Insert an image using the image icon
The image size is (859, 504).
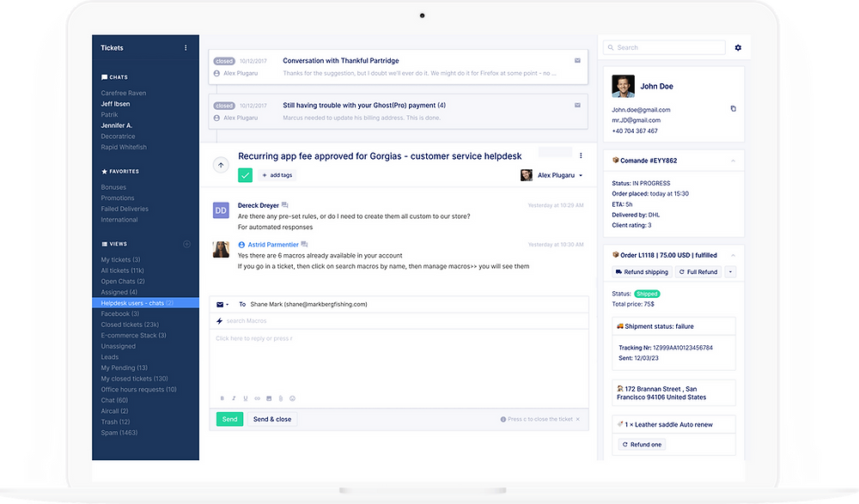pos(269,398)
